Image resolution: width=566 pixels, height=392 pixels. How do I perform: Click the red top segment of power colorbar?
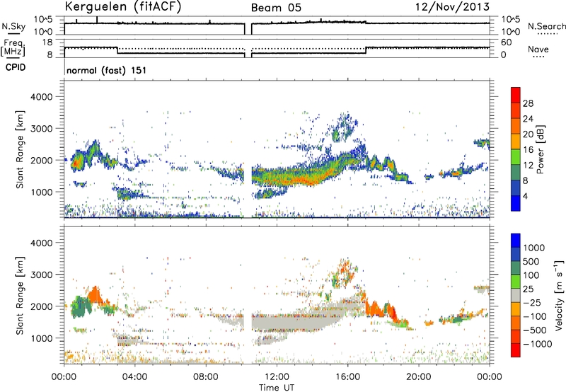click(x=516, y=95)
